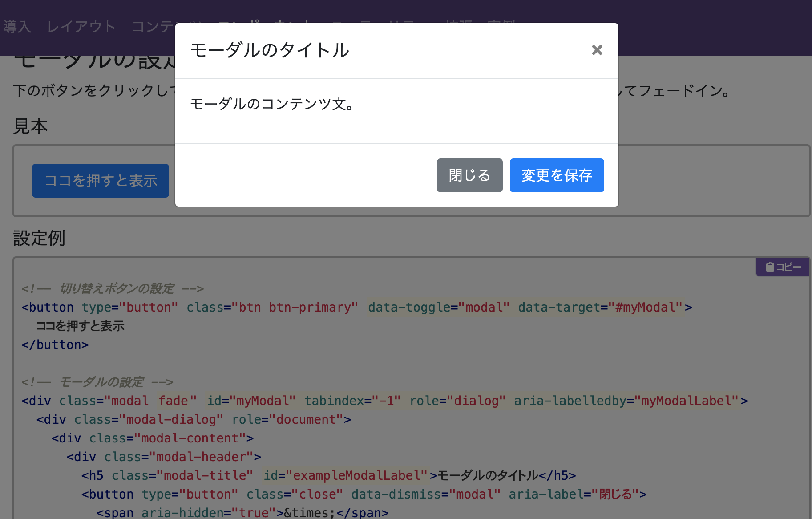Click aria-labelledby="myModalLabel" in code

click(627, 401)
